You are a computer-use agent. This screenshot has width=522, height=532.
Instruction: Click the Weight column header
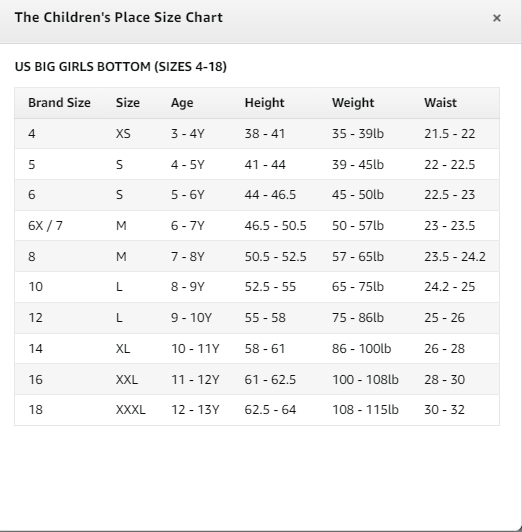coord(353,103)
